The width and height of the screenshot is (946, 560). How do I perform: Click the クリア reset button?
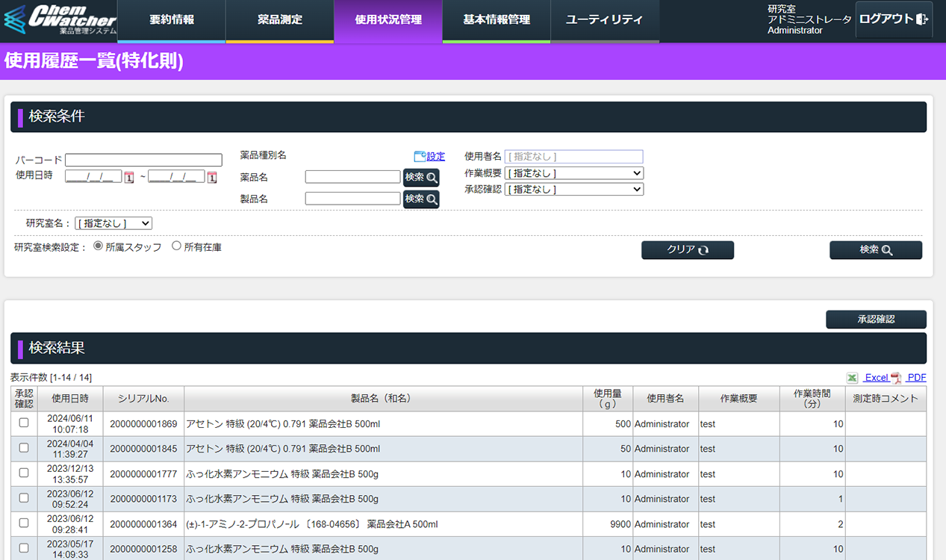coord(687,250)
